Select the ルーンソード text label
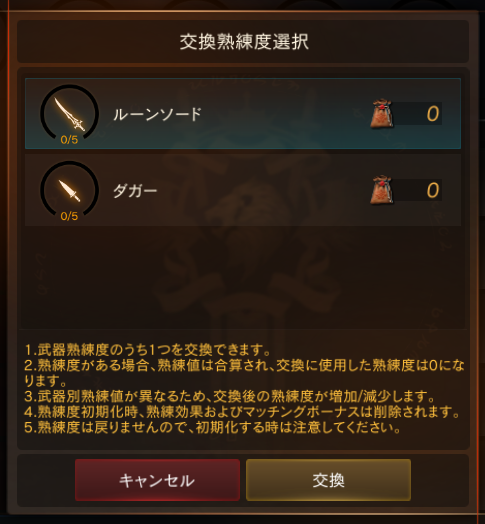485x524 pixels. coord(157,114)
